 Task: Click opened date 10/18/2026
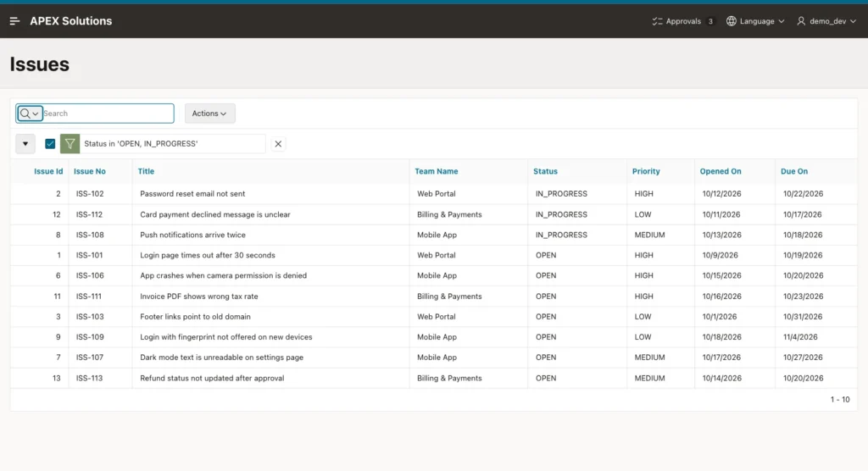[722, 337]
